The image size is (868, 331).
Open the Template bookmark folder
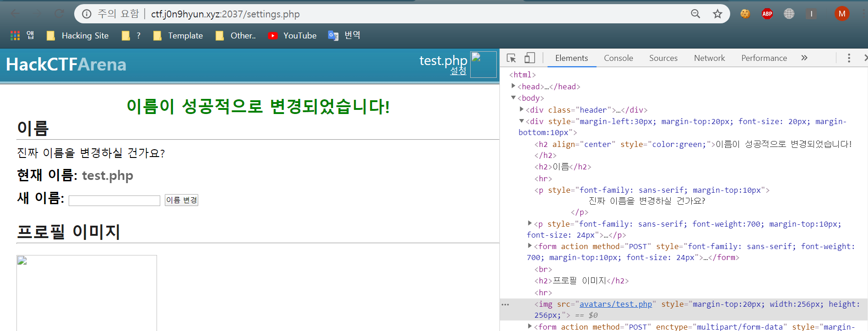[178, 36]
